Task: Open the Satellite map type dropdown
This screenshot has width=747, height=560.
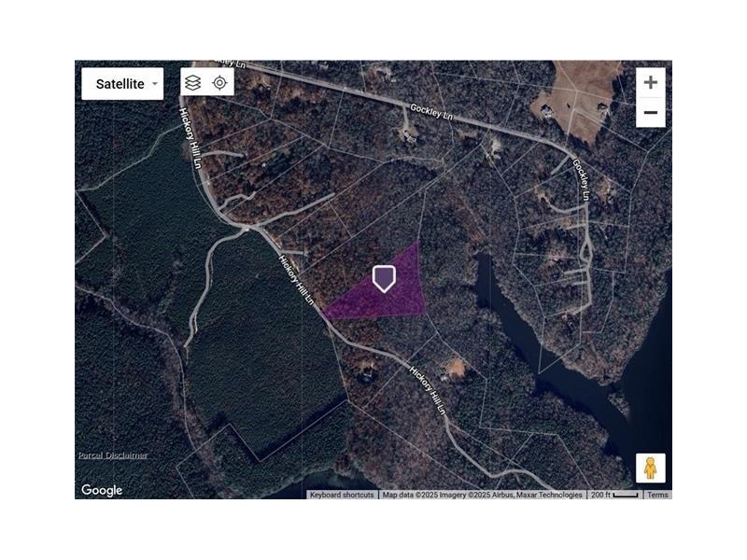Action: pyautogui.click(x=122, y=84)
